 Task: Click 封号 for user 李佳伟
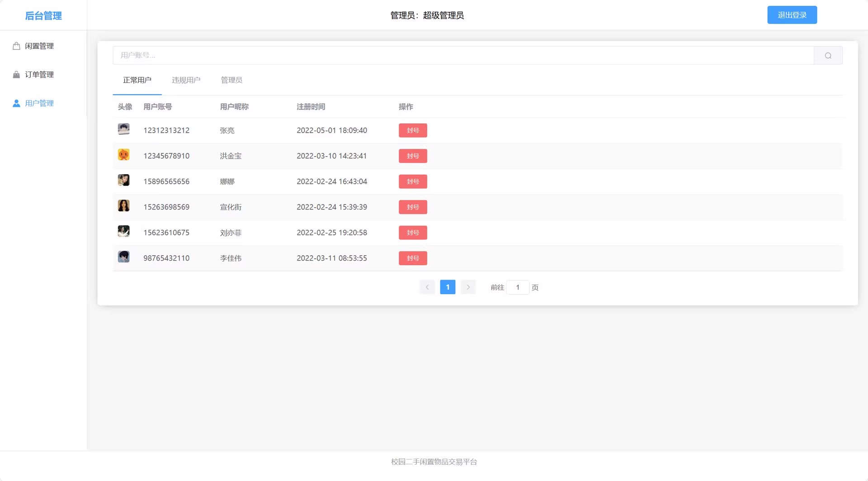coord(412,258)
